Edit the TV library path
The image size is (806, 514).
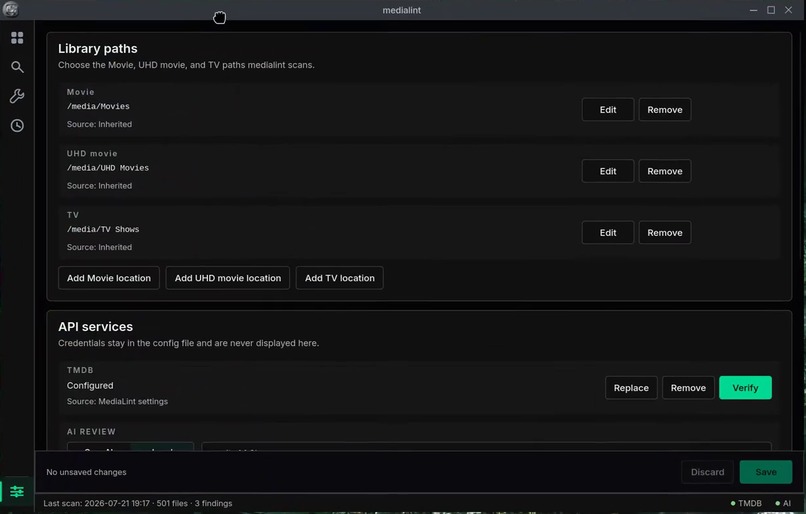click(608, 232)
